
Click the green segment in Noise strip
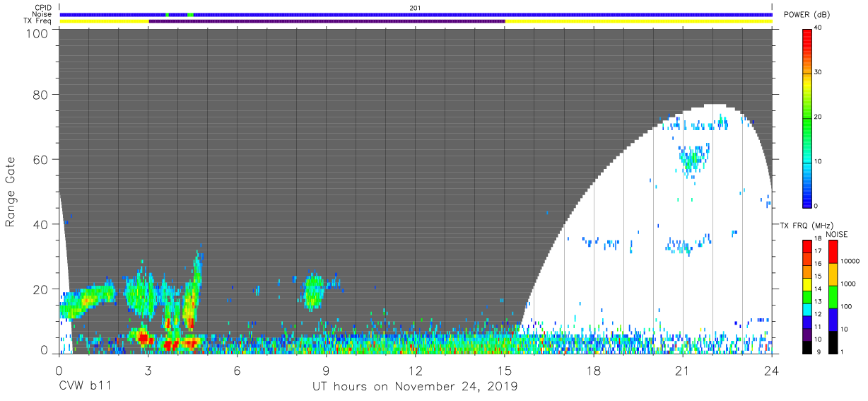coord(190,14)
